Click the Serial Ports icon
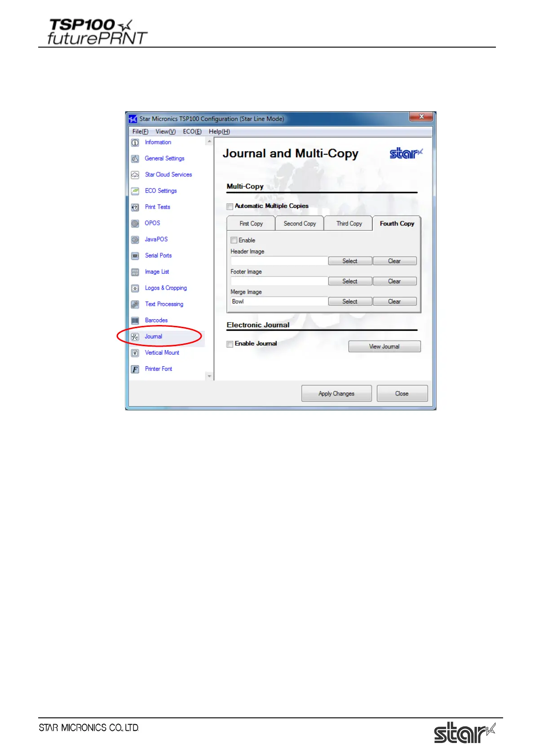Screen dimensions: 535x756 point(135,256)
